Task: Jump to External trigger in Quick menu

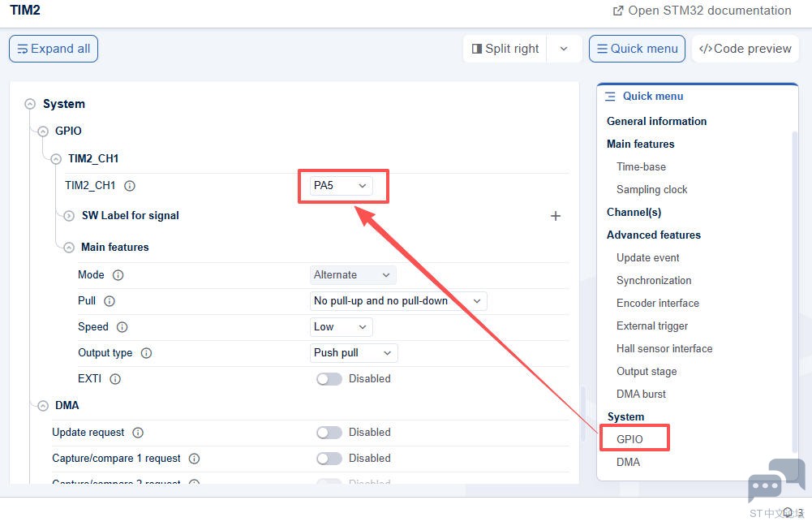Action: click(652, 326)
